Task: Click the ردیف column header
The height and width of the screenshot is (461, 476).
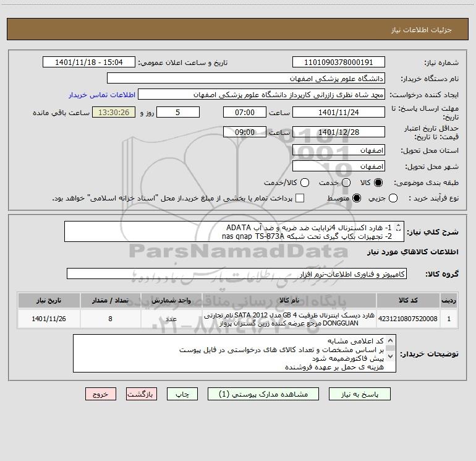Action: click(x=449, y=300)
